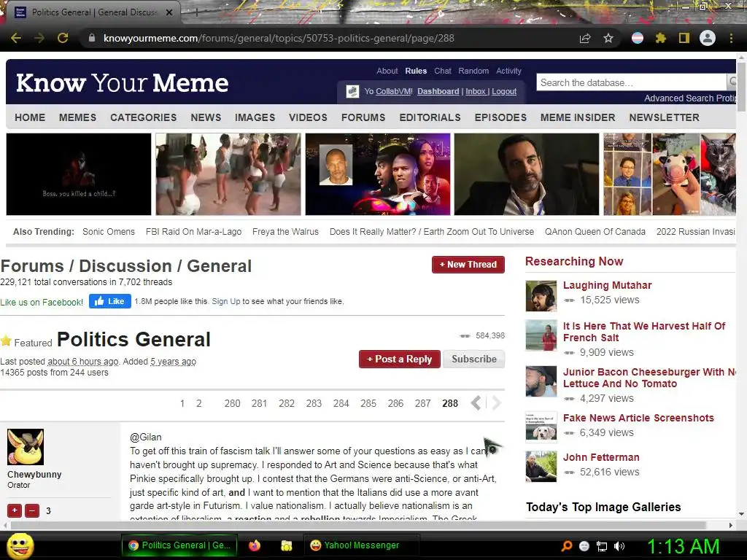Open the Random link in header
This screenshot has height=560, width=747.
pos(473,71)
